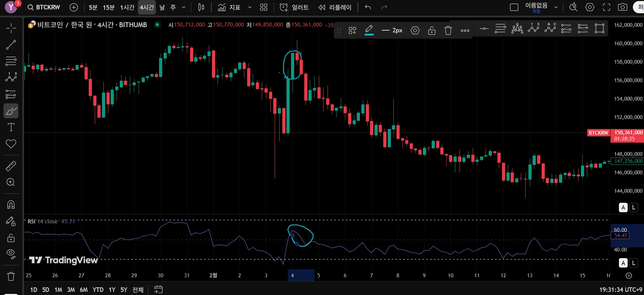
Task: Switch to the 15분 interval
Action: click(x=109, y=7)
